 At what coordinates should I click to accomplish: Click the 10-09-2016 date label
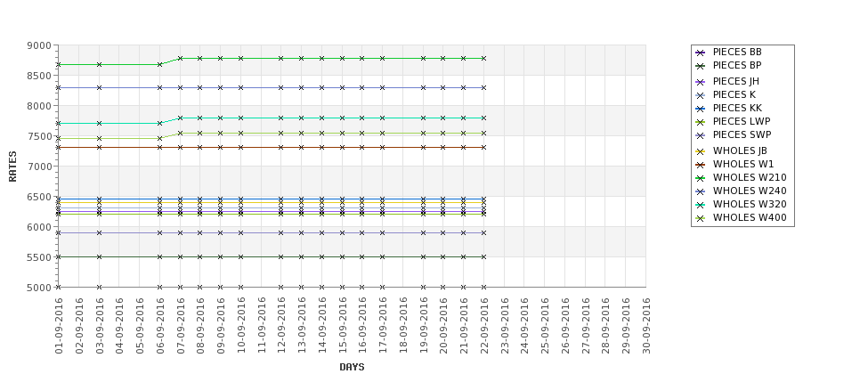(240, 326)
